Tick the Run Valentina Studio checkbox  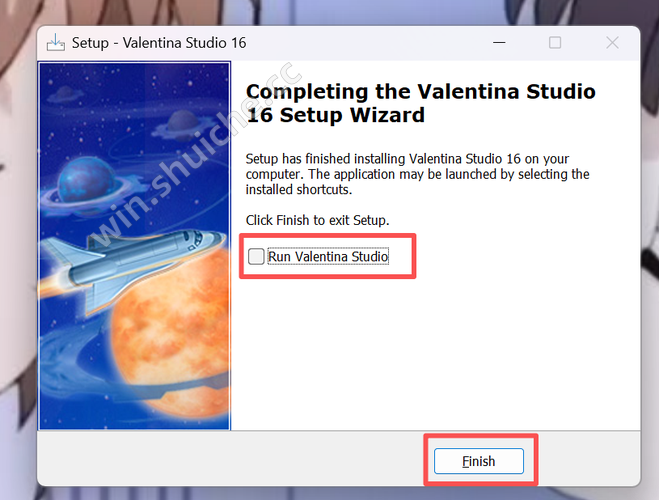(x=256, y=256)
